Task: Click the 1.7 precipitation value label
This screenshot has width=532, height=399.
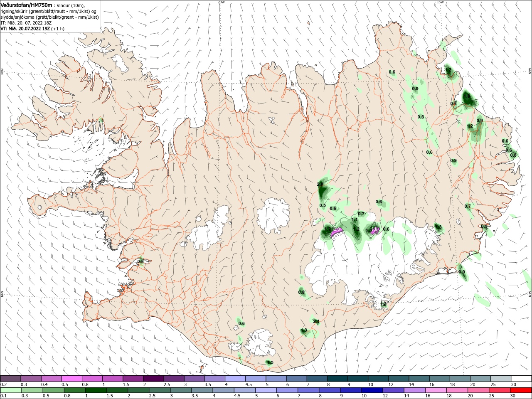Action: click(x=328, y=229)
